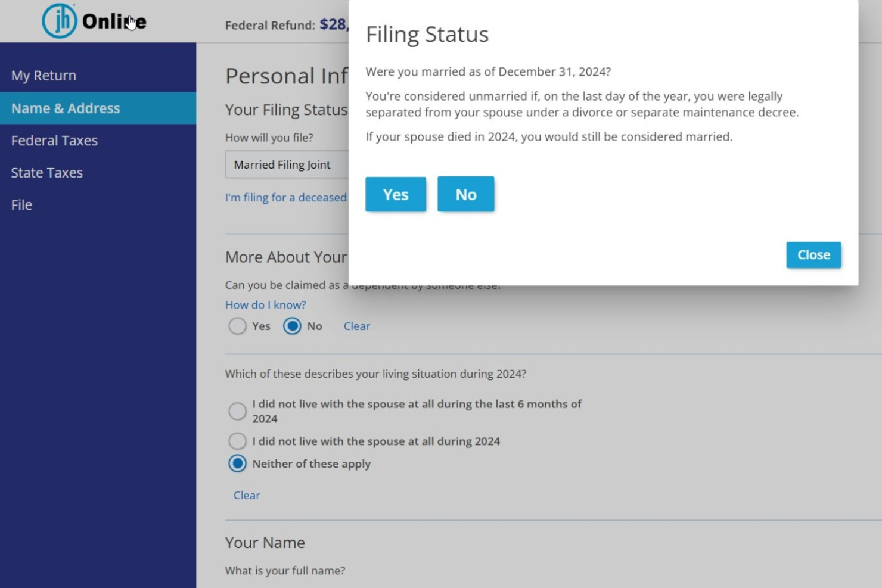Open the Name & Address section
Viewport: 882px width, 588px height.
(x=64, y=108)
